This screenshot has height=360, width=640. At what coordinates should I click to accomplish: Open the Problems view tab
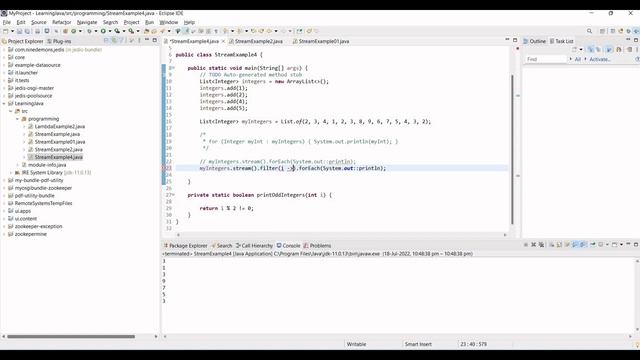317,246
